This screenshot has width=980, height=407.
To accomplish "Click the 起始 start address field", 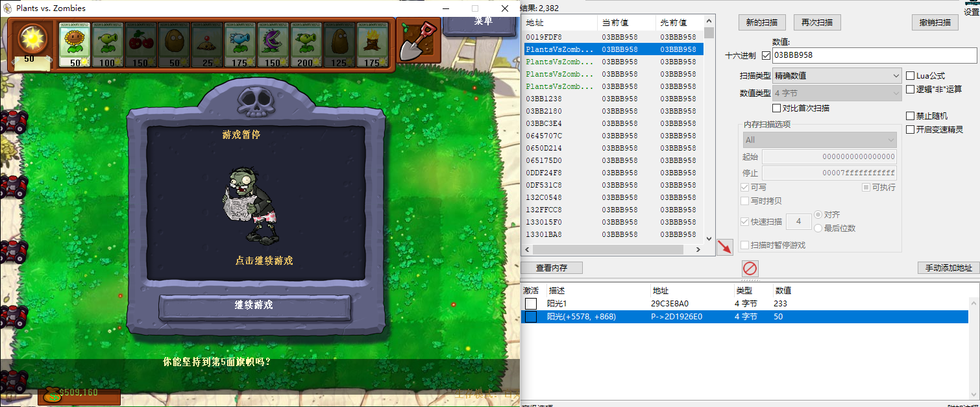I will (829, 156).
